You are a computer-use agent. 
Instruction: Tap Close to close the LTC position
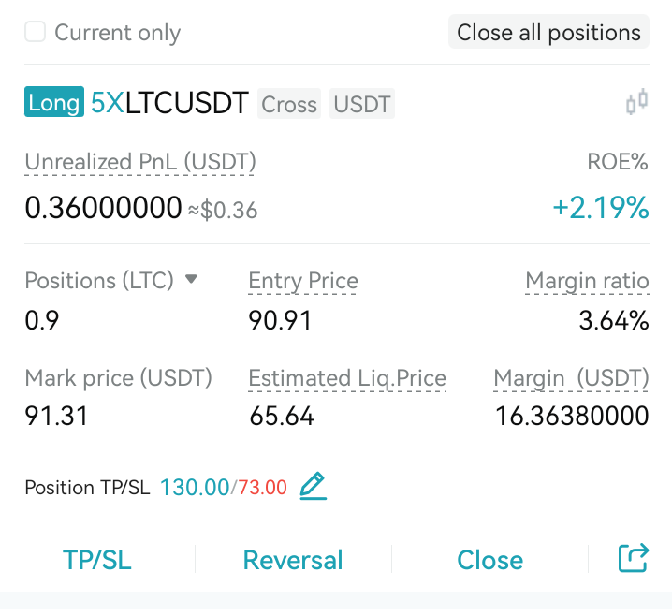tap(489, 560)
